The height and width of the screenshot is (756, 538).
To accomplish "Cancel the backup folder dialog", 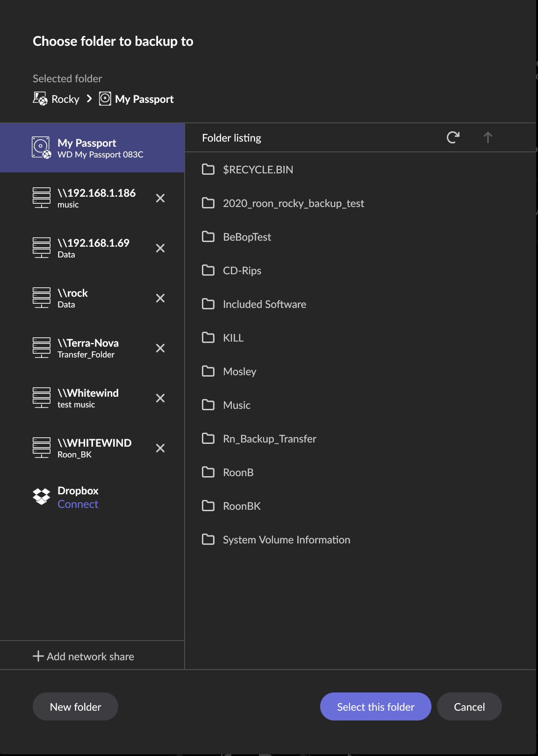I will 469,706.
